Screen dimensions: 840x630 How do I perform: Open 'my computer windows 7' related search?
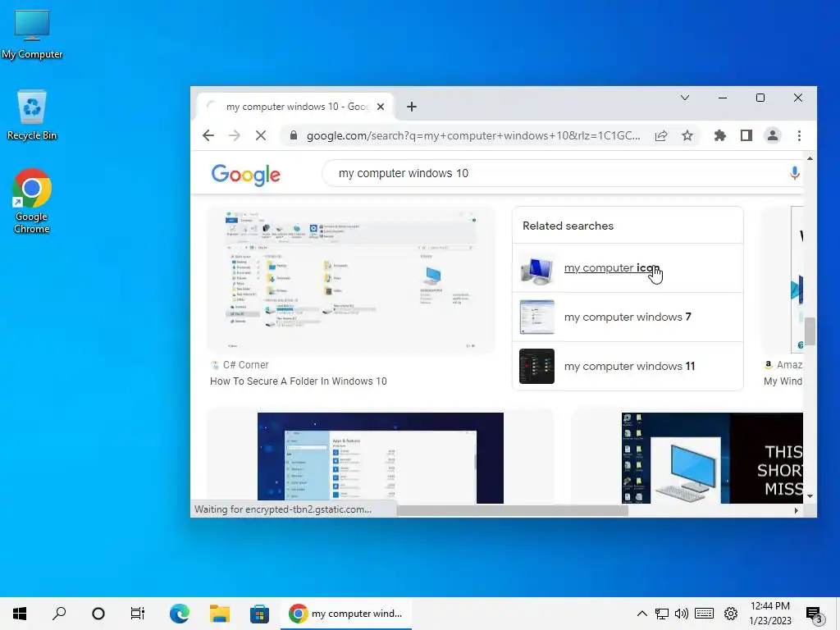628,317
